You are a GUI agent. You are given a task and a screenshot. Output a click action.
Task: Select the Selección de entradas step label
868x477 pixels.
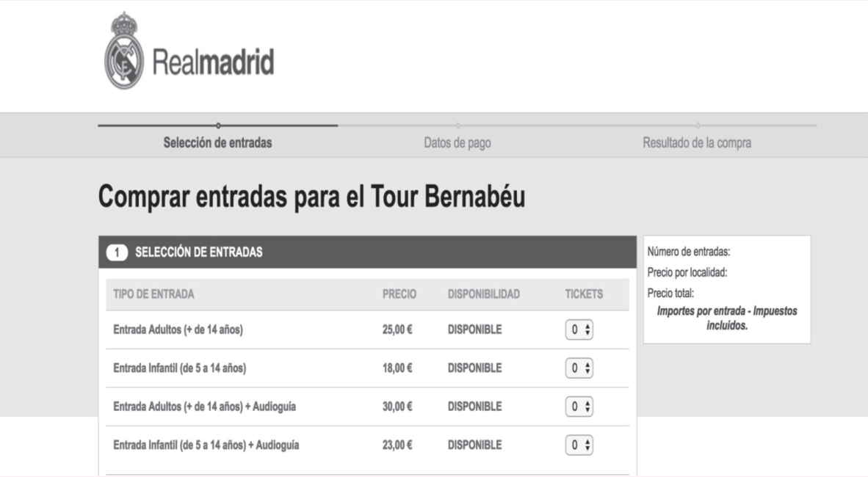click(x=218, y=143)
